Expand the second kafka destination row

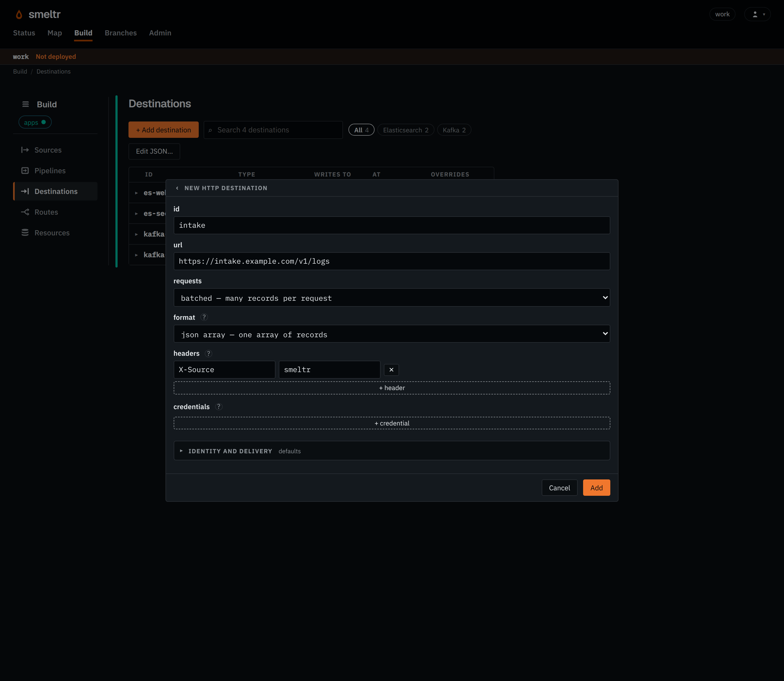[x=136, y=255]
